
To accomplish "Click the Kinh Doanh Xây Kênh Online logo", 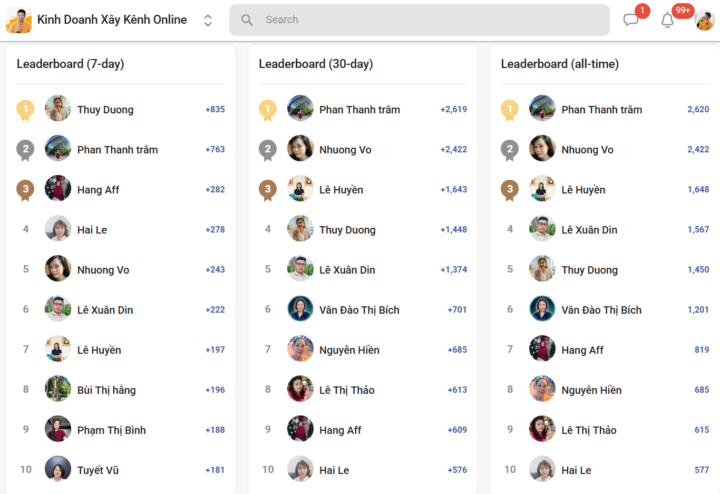I will point(18,20).
